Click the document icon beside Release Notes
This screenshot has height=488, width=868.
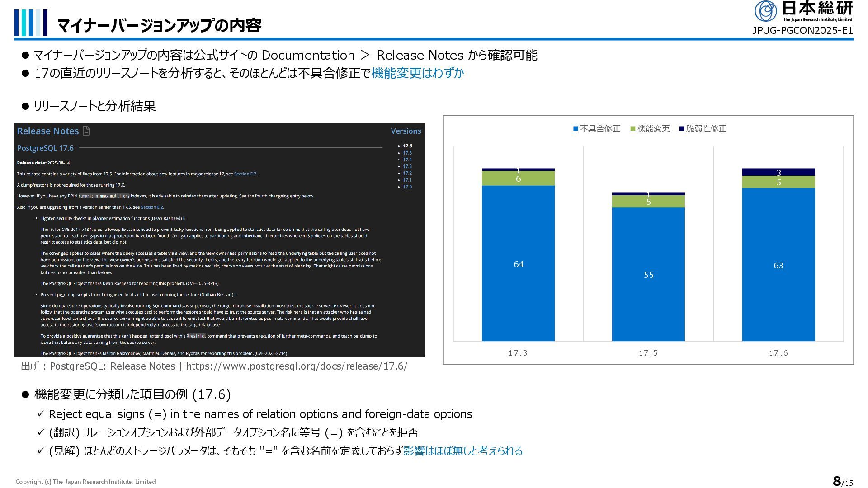click(86, 131)
